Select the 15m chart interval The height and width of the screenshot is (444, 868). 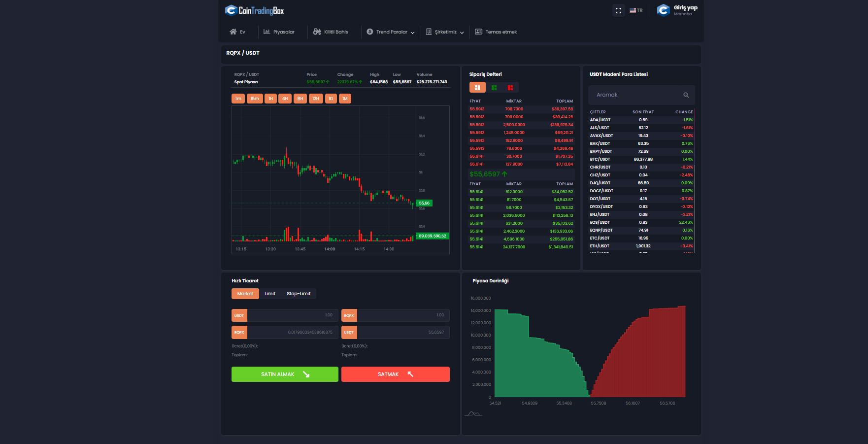pos(255,99)
